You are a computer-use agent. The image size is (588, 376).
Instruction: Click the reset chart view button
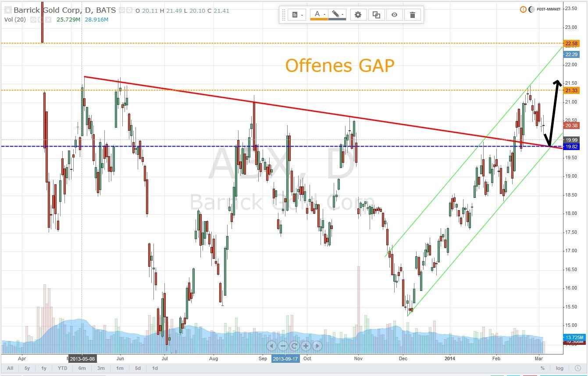pos(294,346)
